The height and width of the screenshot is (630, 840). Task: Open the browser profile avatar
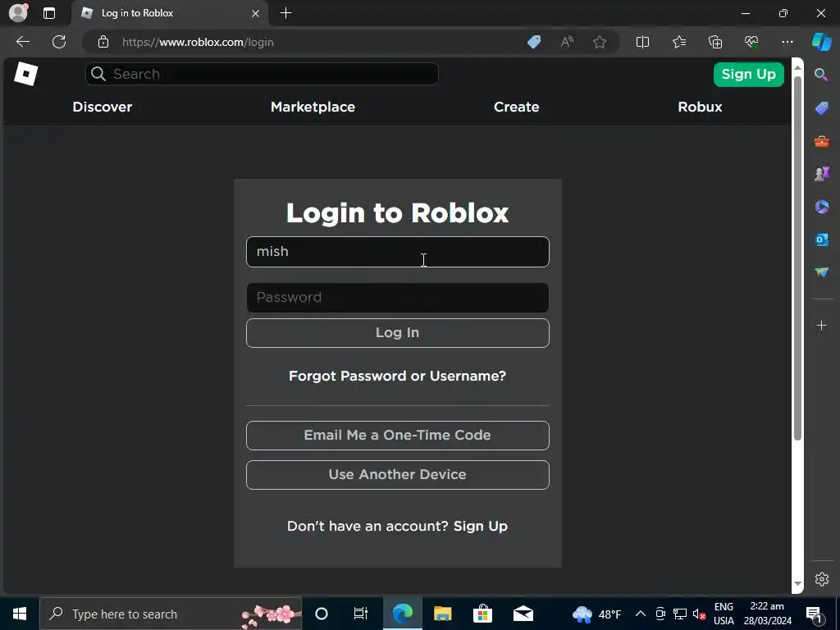18,13
